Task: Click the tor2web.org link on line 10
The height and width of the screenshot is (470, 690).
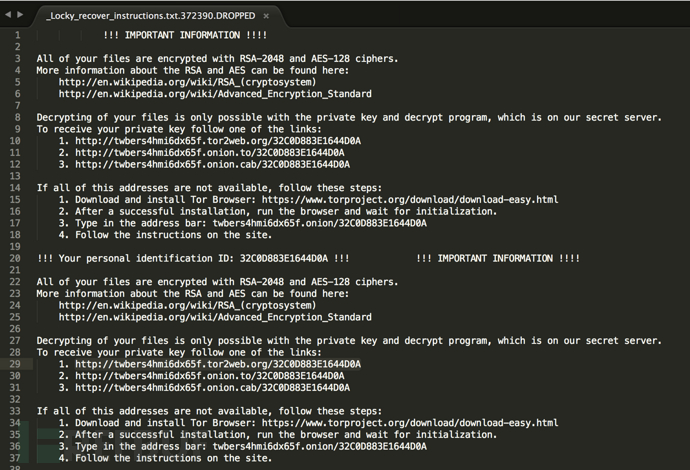Action: coord(218,141)
